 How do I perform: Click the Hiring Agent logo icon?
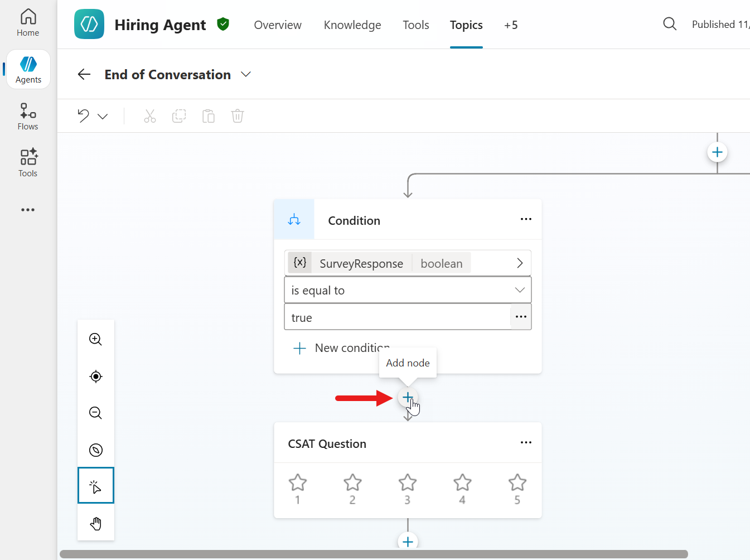tap(89, 25)
